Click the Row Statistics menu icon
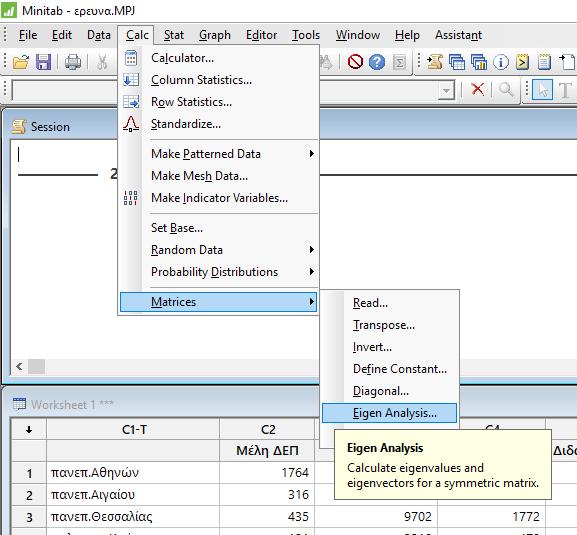Viewport: 577px width, 535px height. click(x=131, y=102)
